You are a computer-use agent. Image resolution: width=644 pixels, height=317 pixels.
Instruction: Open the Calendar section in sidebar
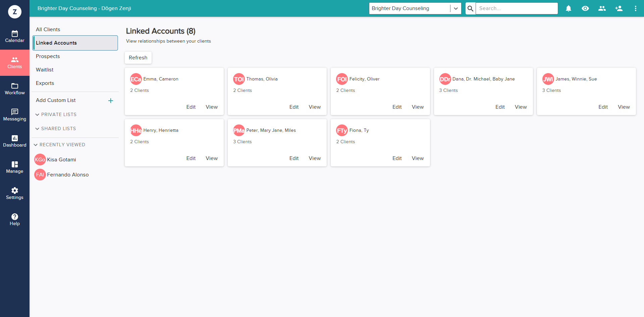pos(15,37)
